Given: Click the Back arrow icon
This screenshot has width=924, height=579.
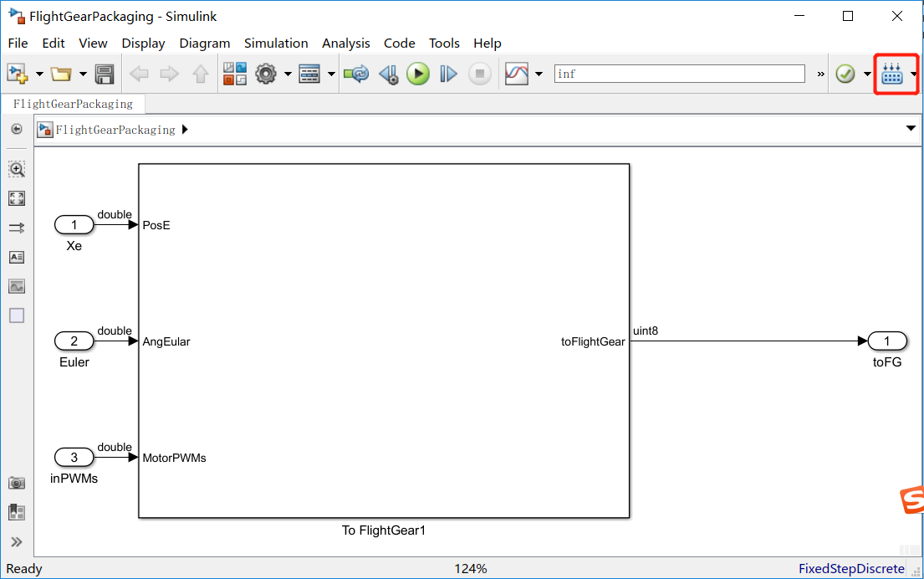Looking at the screenshot, I should (x=139, y=74).
